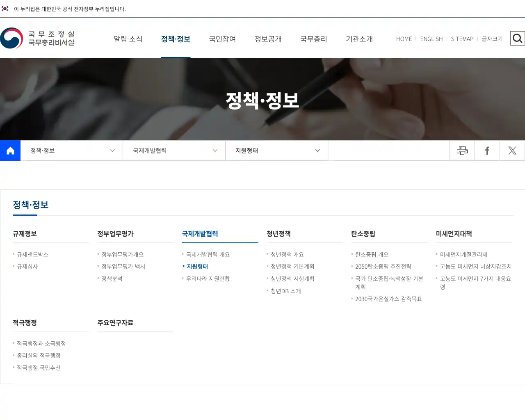Image resolution: width=525 pixels, height=420 pixels.
Task: Select the highlighted 지원형태 submenu link
Action: click(x=197, y=266)
